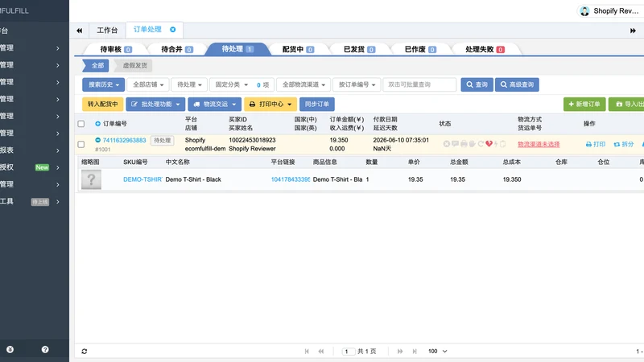Click the 查询 search button

point(477,84)
